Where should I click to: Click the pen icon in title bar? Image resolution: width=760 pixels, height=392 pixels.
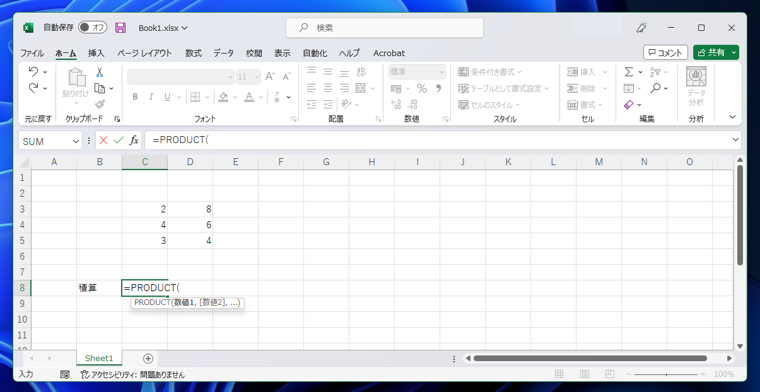point(641,28)
